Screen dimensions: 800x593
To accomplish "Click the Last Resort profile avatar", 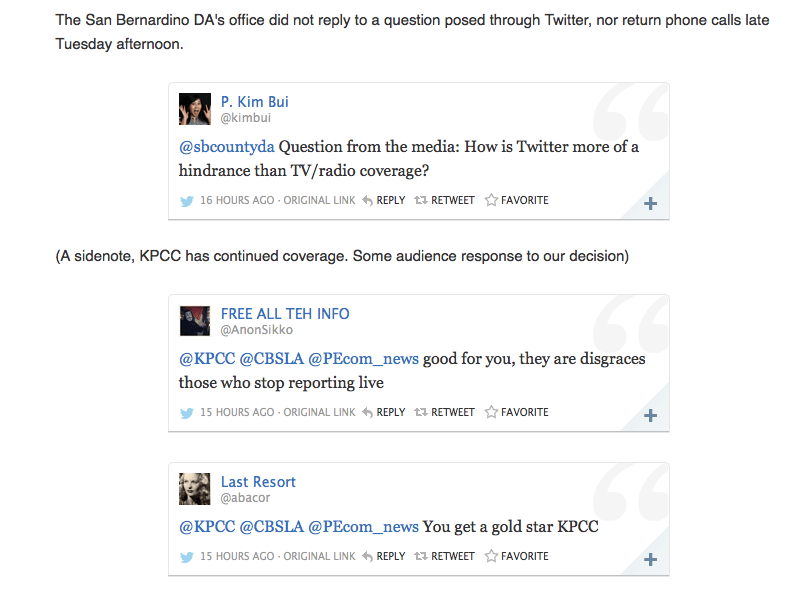I will (x=195, y=489).
